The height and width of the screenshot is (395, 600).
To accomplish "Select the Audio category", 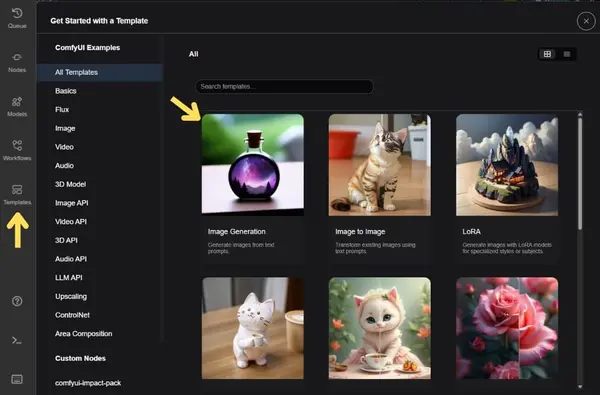I will (x=100, y=166).
